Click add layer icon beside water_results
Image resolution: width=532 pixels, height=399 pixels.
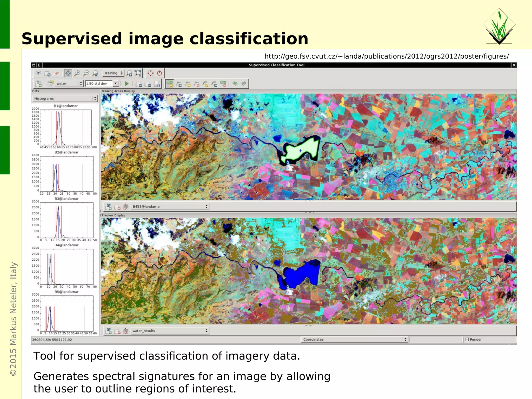[x=109, y=331]
